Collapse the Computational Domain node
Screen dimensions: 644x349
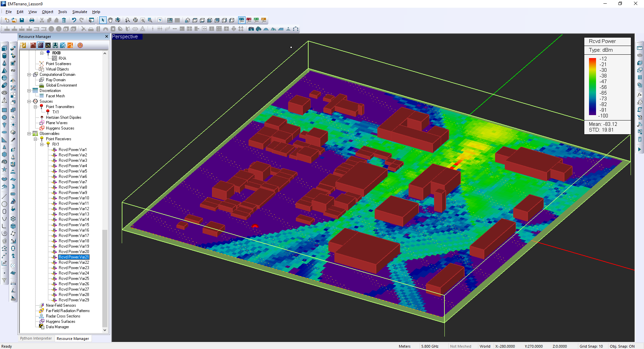(29, 74)
